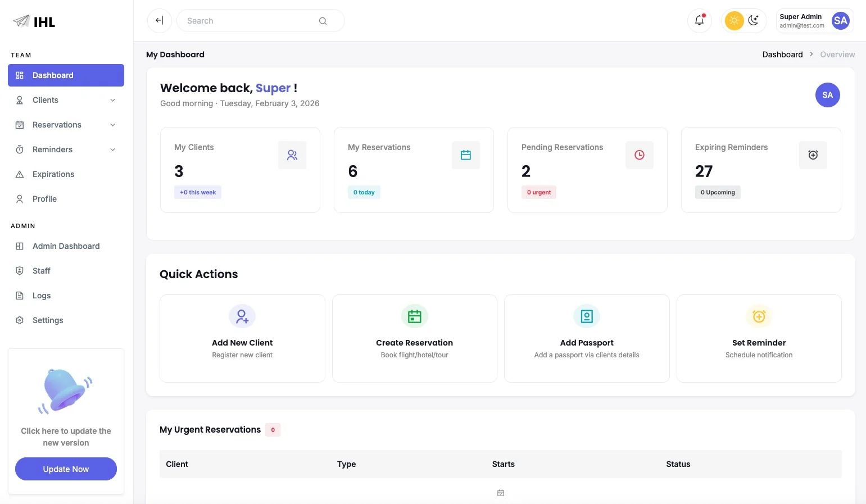Open Reminders menu item
The height and width of the screenshot is (504, 866).
[66, 149]
